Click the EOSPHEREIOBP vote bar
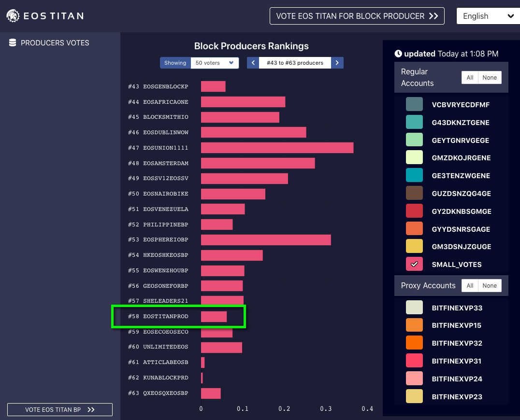This screenshot has width=520, height=420. coord(266,240)
